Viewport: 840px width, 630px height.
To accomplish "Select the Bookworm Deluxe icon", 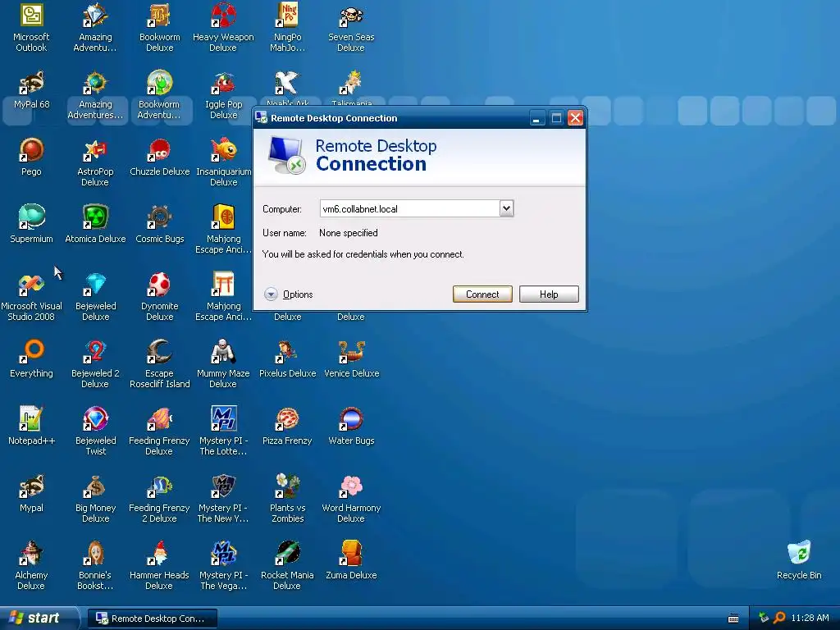I will coord(160,28).
